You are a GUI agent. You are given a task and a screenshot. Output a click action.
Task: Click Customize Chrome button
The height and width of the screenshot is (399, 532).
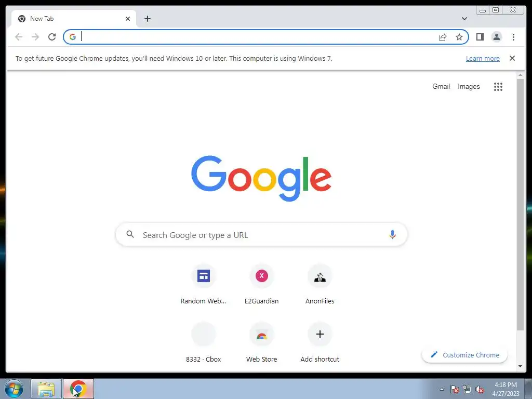(x=465, y=355)
